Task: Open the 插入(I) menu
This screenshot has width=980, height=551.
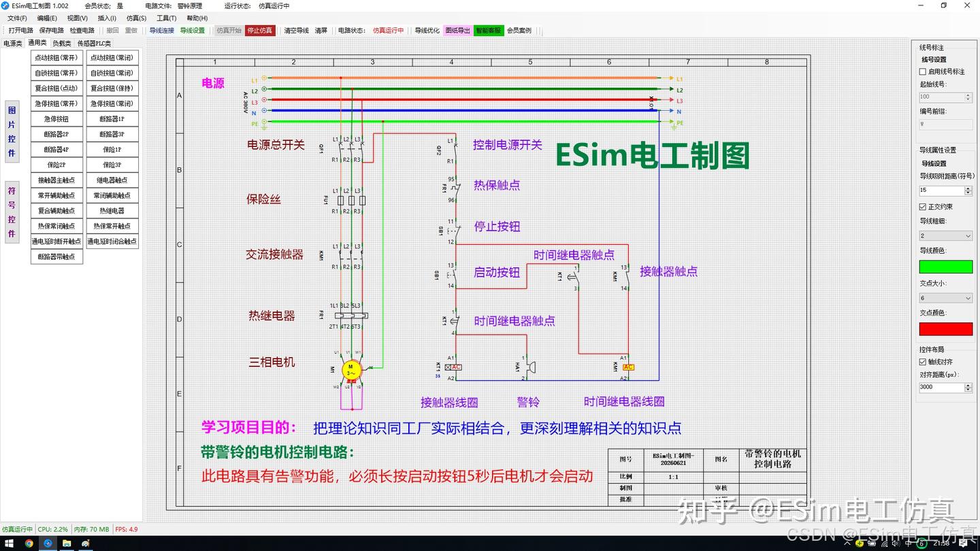Action: [x=107, y=18]
